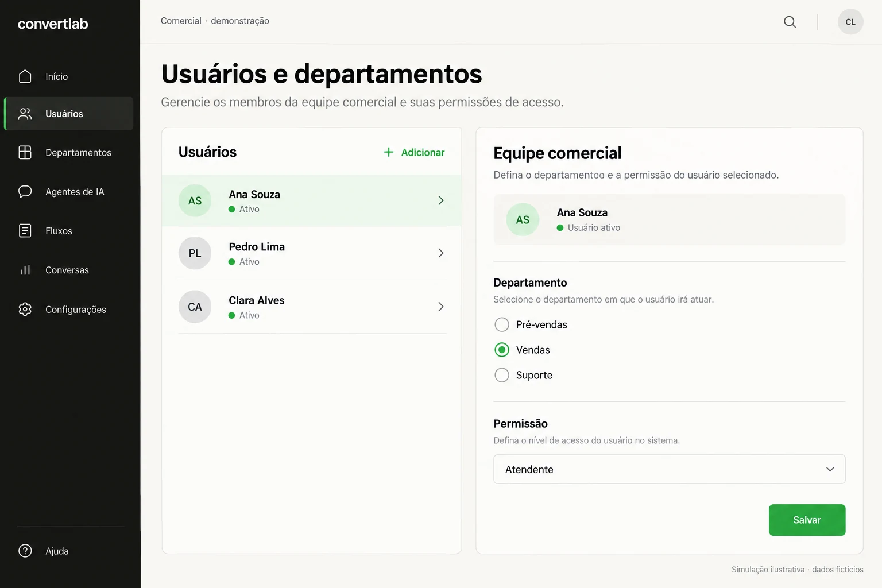Screen dimensions: 882x588
Task: Click the Conversas bars icon
Action: [25, 270]
